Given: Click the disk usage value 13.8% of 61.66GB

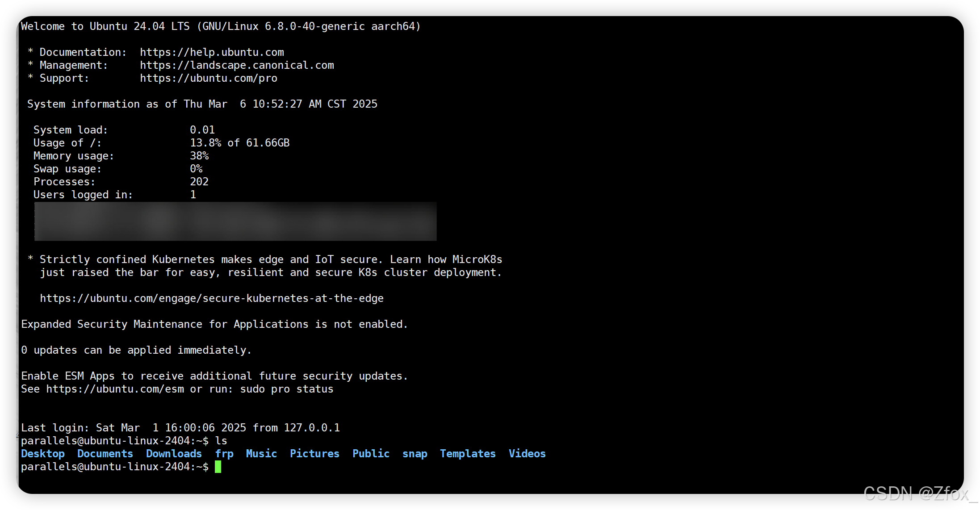Looking at the screenshot, I should [x=240, y=143].
